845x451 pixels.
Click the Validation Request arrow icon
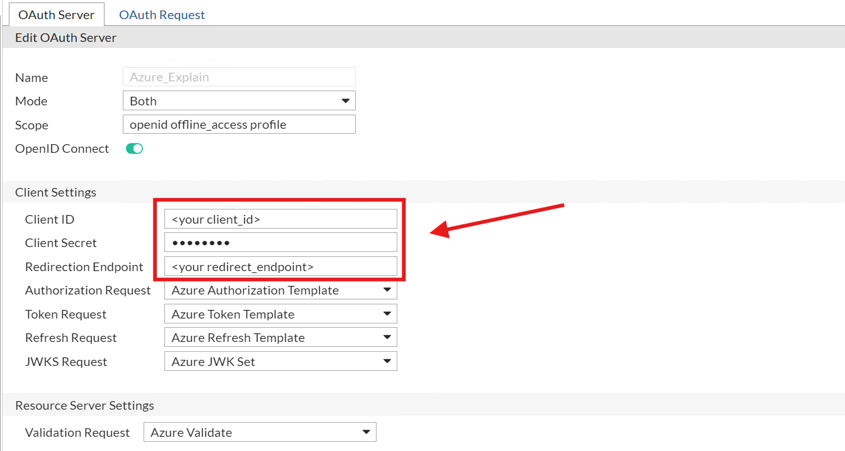(366, 433)
